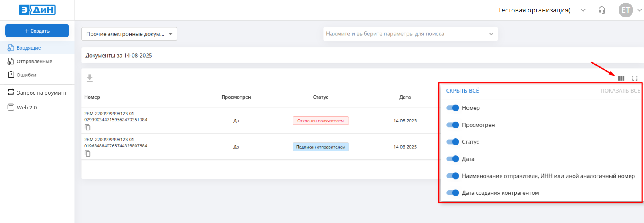Toggle the Дата создания контрагентом switch

453,193
